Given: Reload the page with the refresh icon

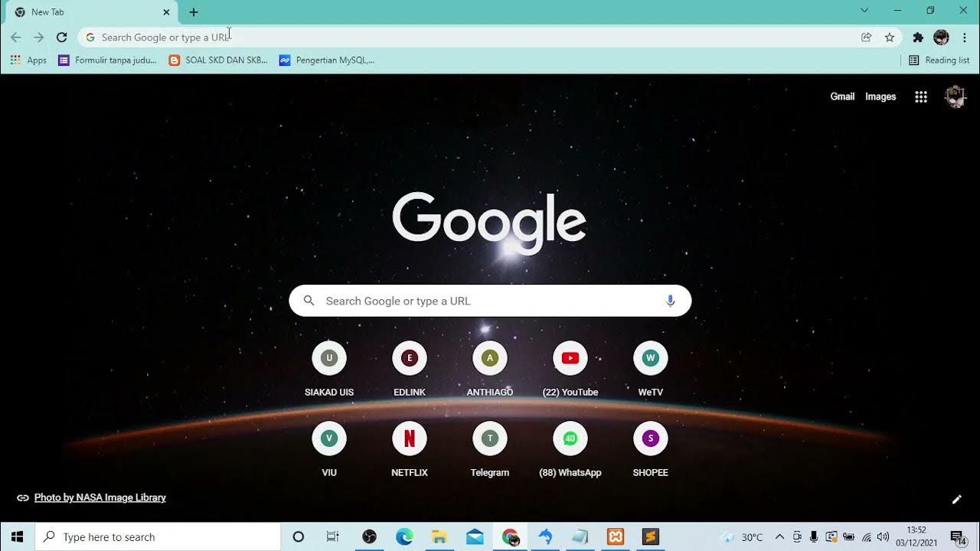Looking at the screenshot, I should point(62,37).
